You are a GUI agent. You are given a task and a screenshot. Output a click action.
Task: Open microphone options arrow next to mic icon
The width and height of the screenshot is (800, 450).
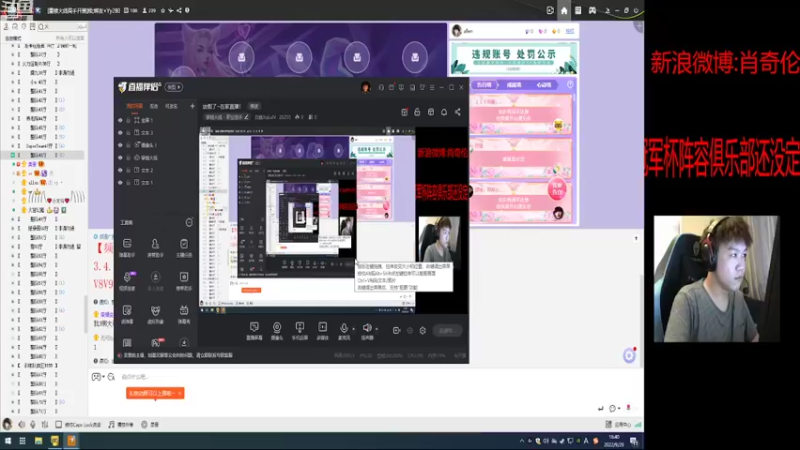354,329
